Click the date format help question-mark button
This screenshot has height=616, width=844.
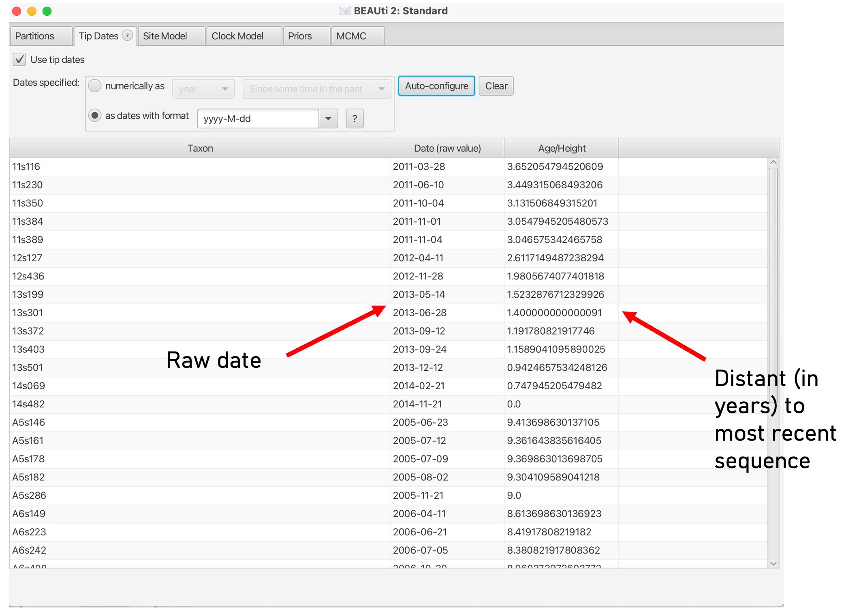[x=355, y=119]
